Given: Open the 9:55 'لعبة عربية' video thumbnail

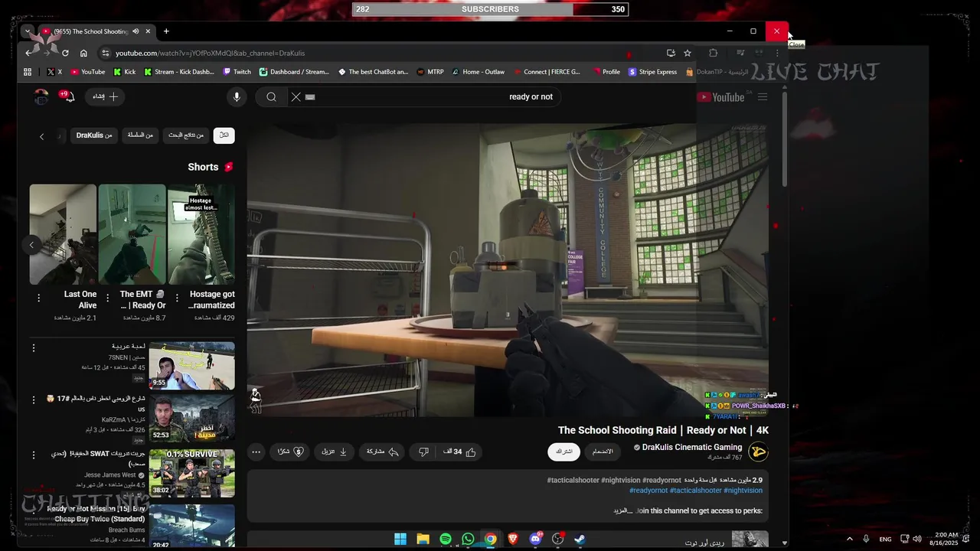Looking at the screenshot, I should [x=191, y=366].
